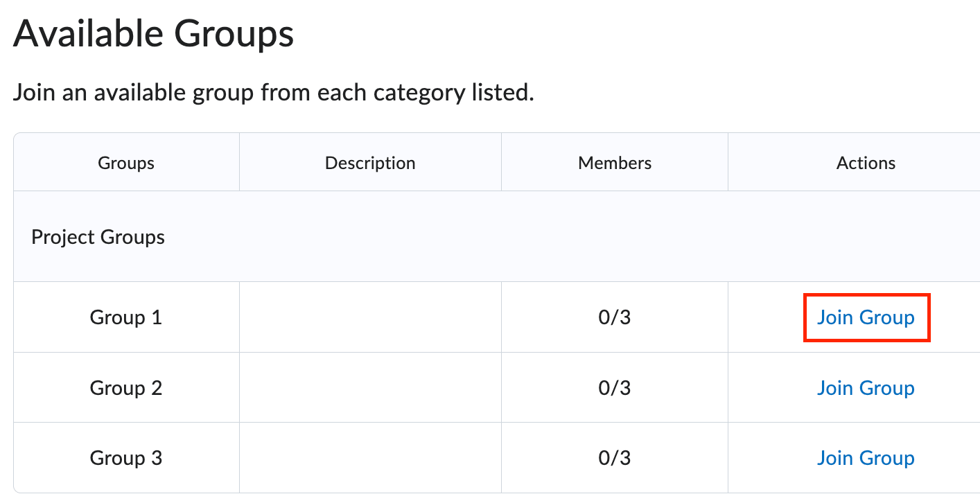This screenshot has height=503, width=980.
Task: Click the 0/3 member count for Group 1
Action: pyautogui.click(x=614, y=317)
